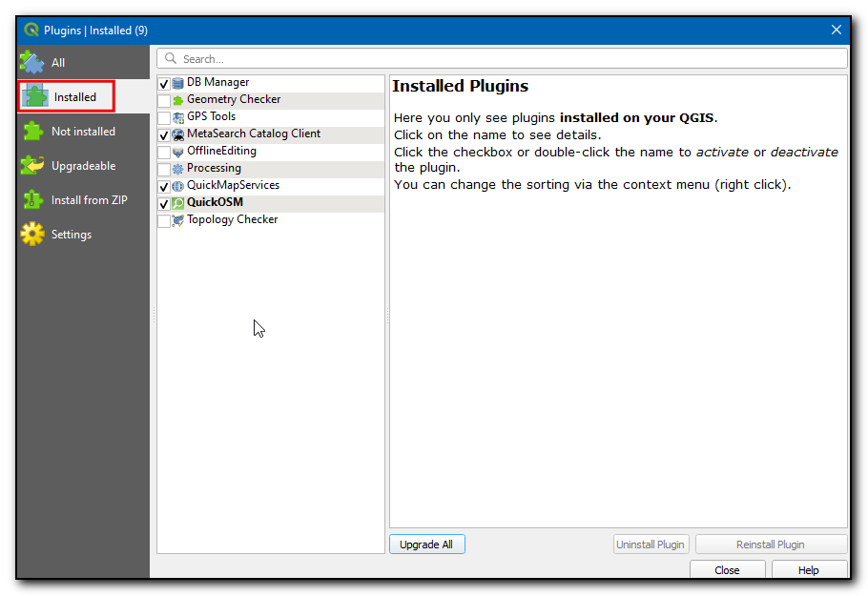Switch to the All plugins tab
Screen dimensions: 868x596
pos(57,63)
